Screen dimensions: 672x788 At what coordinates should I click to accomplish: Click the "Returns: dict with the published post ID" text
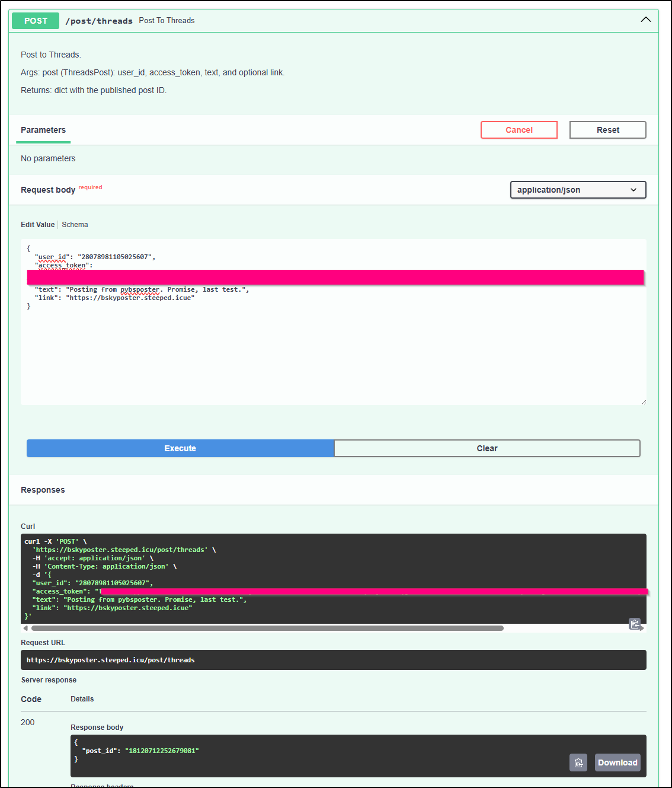click(x=94, y=90)
